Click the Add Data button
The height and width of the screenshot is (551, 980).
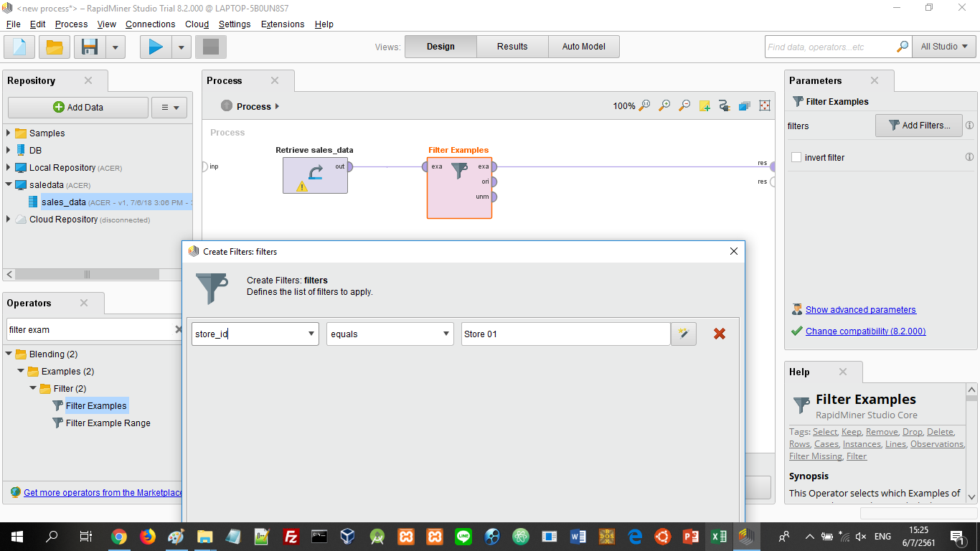[78, 107]
